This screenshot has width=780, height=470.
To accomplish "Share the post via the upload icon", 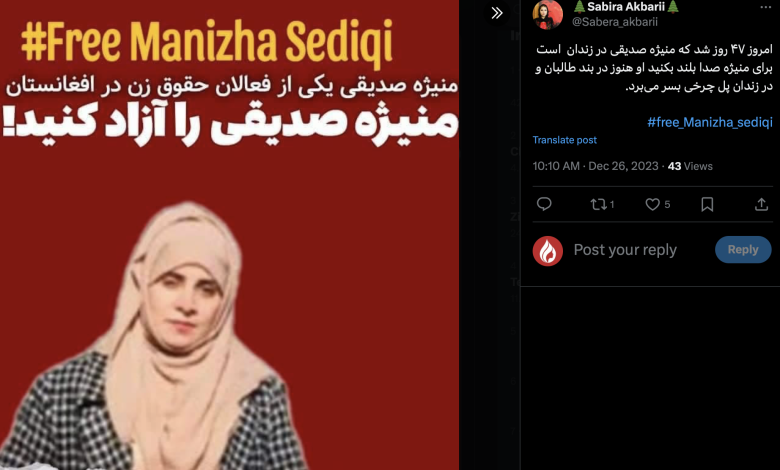I will 761,204.
